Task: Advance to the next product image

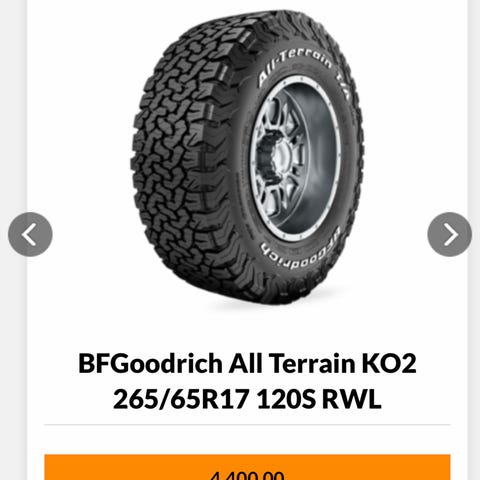Action: click(449, 234)
